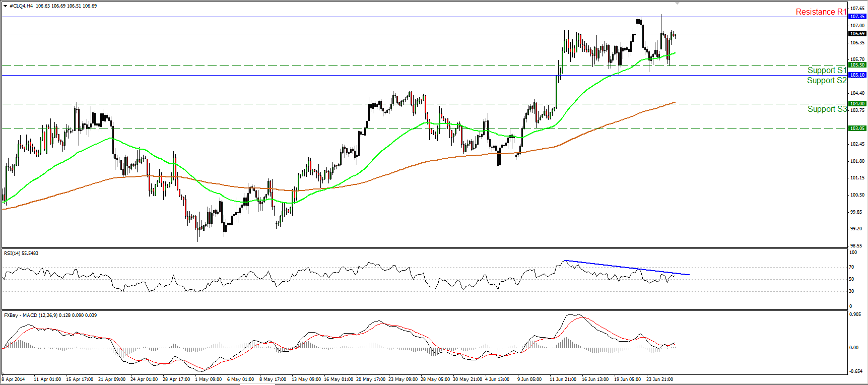The image size is (868, 385).
Task: Click the 23 May 09:00 date label
Action: coord(403,379)
